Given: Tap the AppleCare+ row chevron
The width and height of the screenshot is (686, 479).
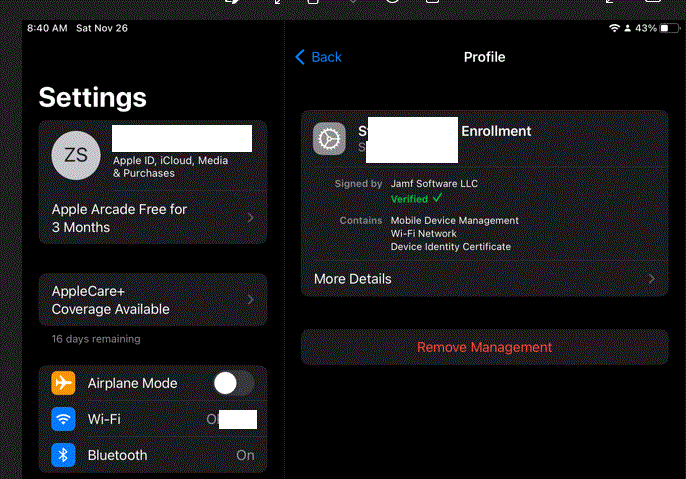Looking at the screenshot, I should [x=251, y=300].
